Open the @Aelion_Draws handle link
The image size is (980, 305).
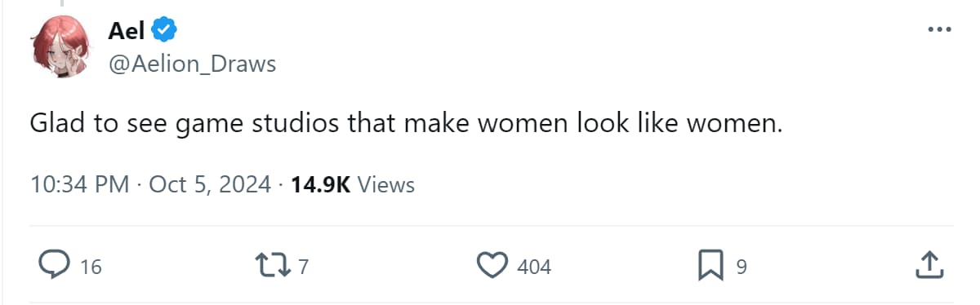point(192,64)
